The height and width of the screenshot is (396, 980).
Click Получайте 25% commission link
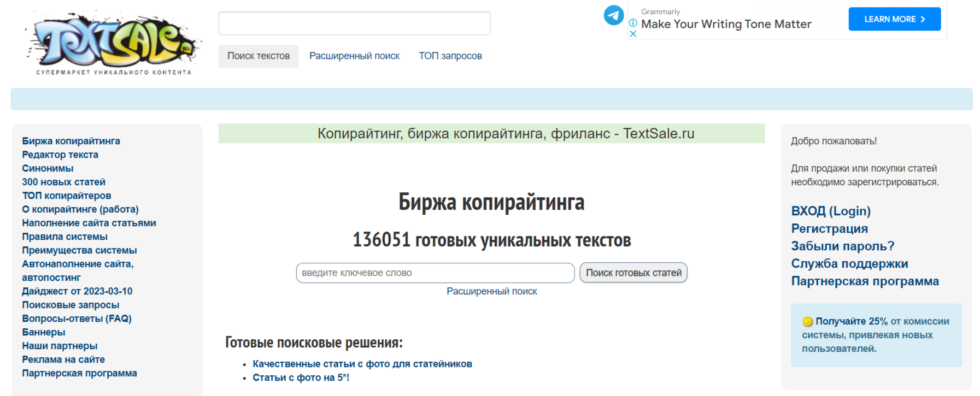(851, 321)
